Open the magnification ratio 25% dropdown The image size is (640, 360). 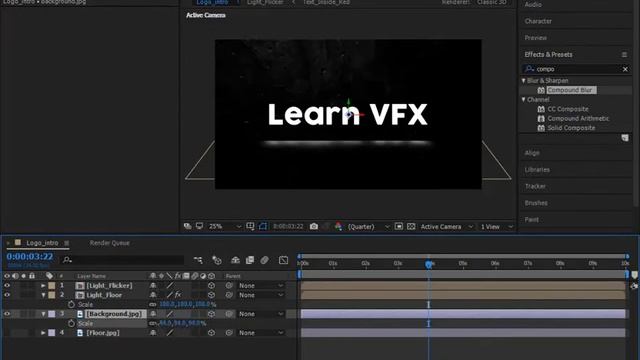224,226
